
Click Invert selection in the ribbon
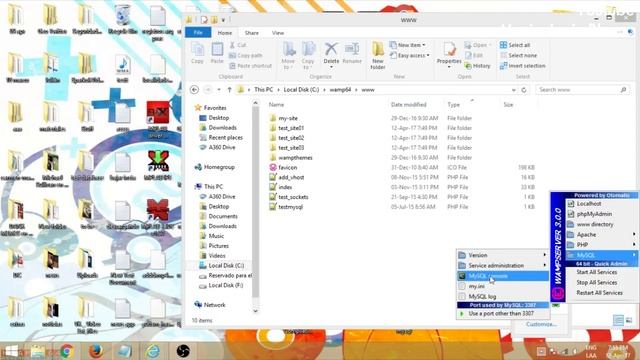point(523,66)
